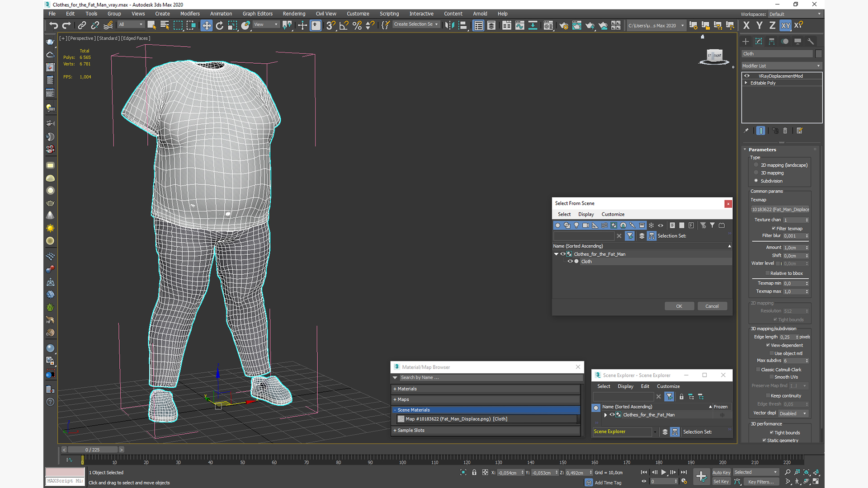The height and width of the screenshot is (488, 868).
Task: Choose the Select and Link tool
Action: point(82,25)
